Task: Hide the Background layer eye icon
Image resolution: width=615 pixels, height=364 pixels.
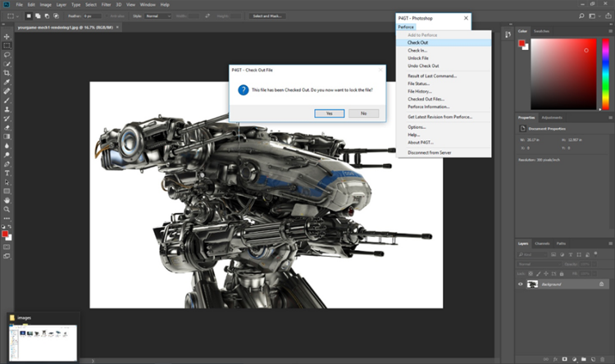Action: click(521, 284)
